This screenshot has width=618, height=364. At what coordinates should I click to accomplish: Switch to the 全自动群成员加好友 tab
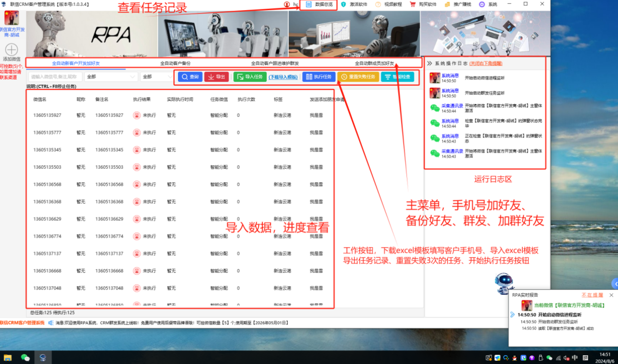(374, 63)
